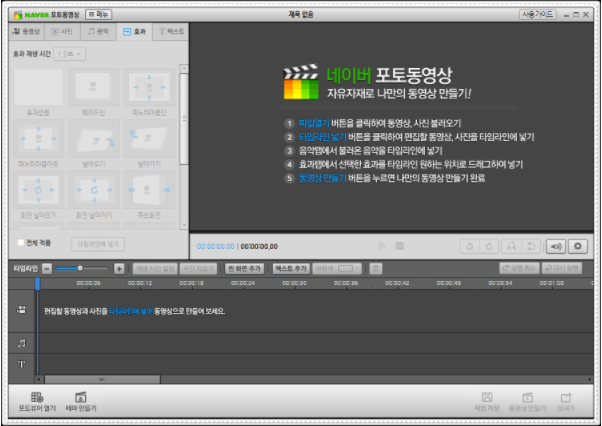
Task: Select the 회전 날아오기 effect icon
Action: point(38,190)
